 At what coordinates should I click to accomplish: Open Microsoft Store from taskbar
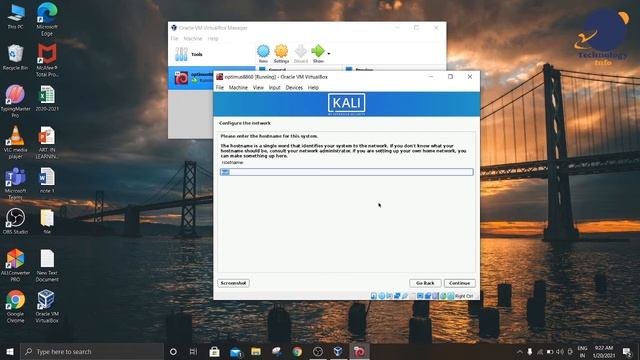click(x=214, y=351)
